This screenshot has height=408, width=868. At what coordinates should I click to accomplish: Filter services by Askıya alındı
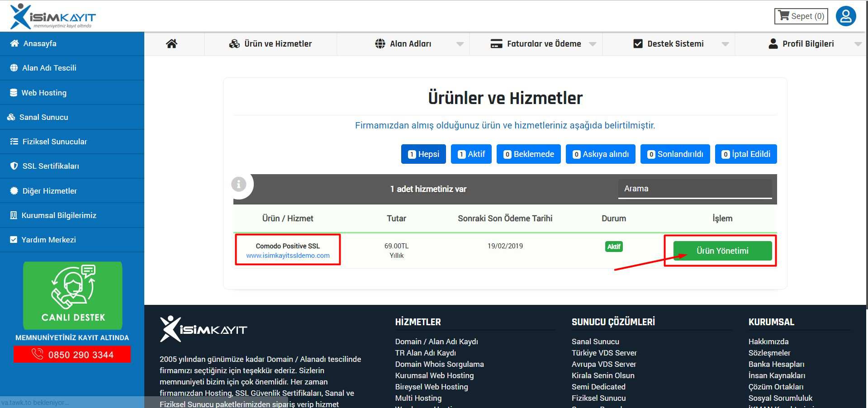click(x=601, y=154)
